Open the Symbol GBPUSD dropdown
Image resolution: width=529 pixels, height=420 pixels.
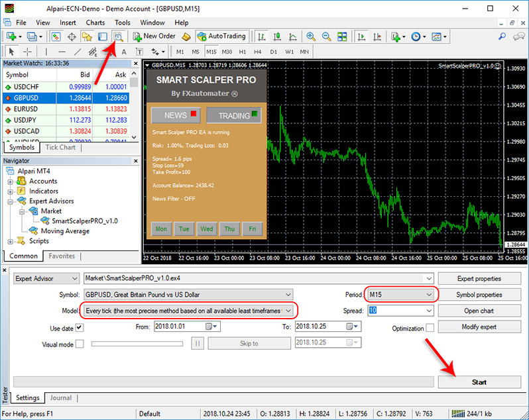click(x=188, y=295)
